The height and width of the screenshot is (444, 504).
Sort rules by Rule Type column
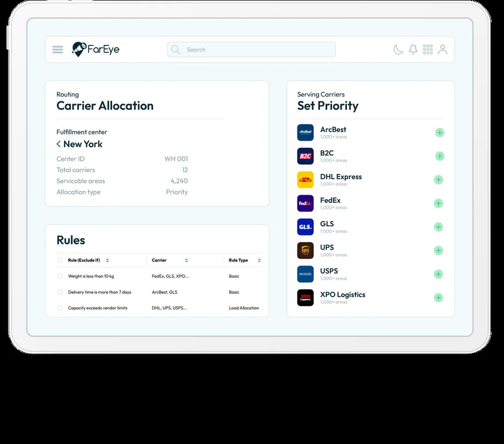coord(260,260)
